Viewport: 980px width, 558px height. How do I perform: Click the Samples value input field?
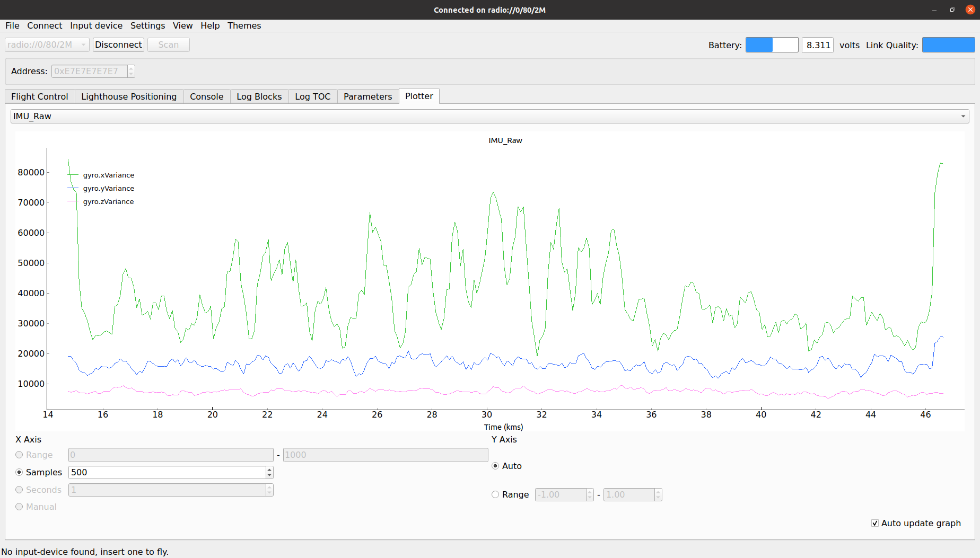tap(167, 472)
